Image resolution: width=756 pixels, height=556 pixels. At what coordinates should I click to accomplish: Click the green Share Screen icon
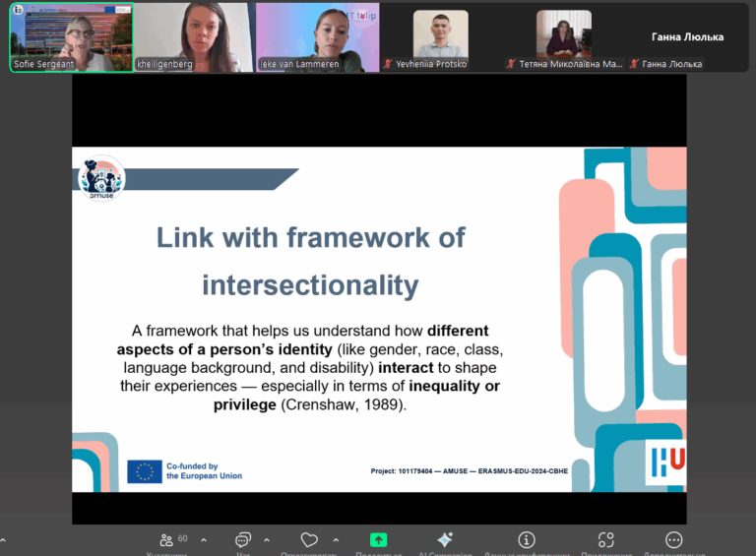coord(378,540)
